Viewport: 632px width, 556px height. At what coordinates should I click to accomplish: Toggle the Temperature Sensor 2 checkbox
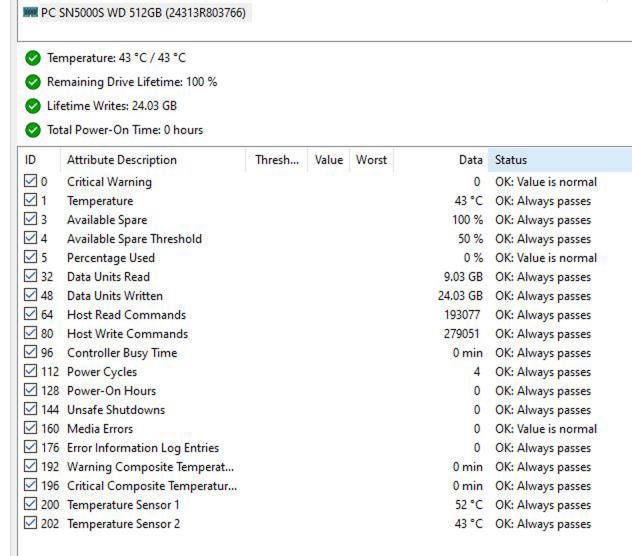[x=30, y=523]
